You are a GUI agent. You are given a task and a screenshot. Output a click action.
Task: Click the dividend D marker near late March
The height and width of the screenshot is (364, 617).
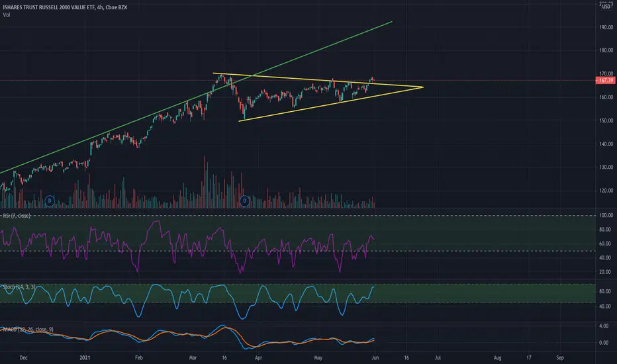(x=244, y=201)
